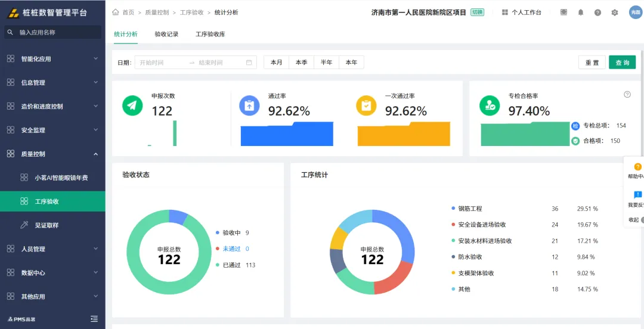Click the 其他应用 grid icon
This screenshot has width=644, height=329.
click(x=11, y=297)
